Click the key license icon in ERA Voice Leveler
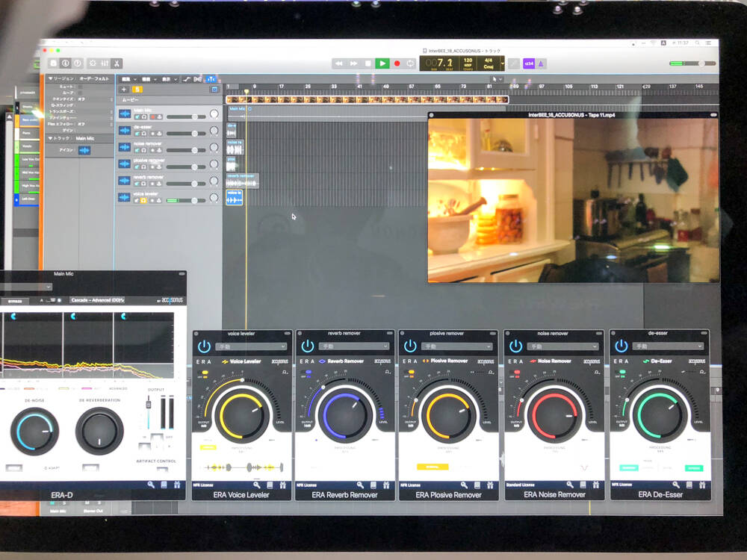This screenshot has width=747, height=560. (257, 485)
